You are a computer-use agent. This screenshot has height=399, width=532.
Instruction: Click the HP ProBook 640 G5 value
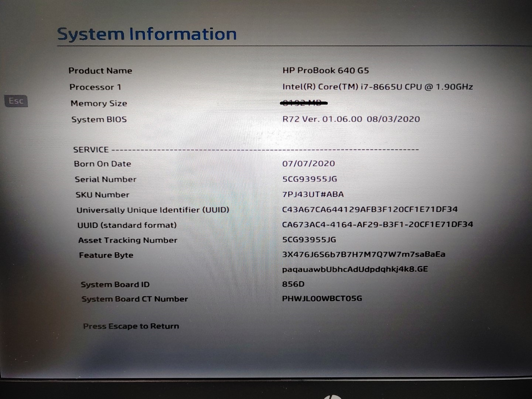pyautogui.click(x=326, y=70)
